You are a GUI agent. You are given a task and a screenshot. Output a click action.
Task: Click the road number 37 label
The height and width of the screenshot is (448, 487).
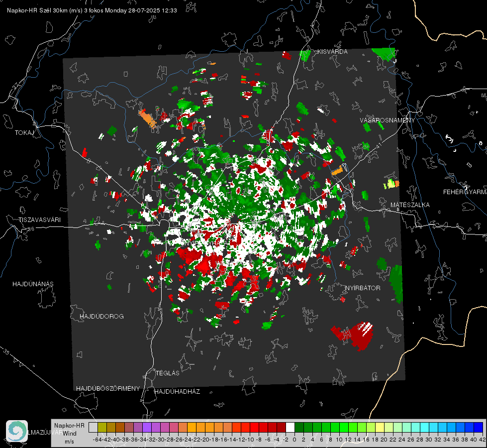point(15,85)
